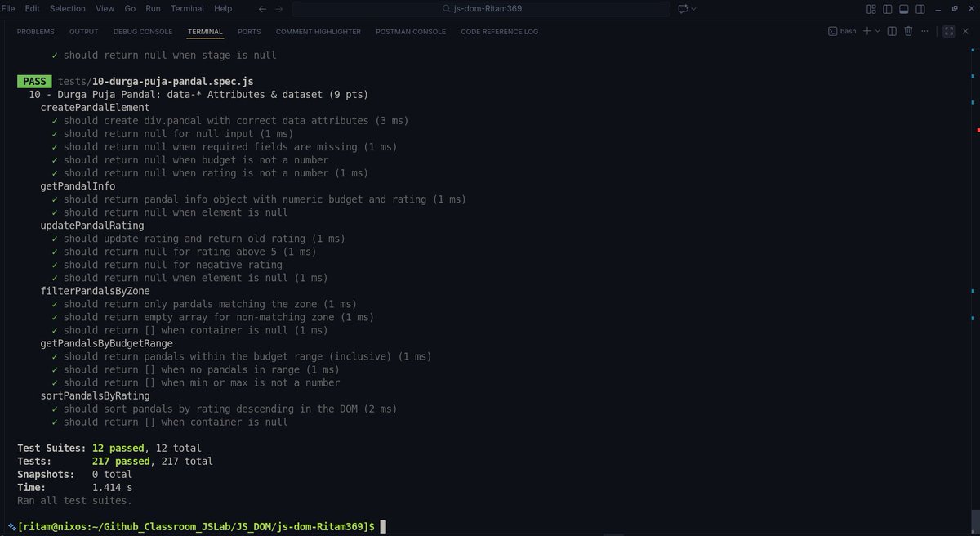The height and width of the screenshot is (536, 980).
Task: Switch to the OUTPUT tab
Action: [83, 32]
